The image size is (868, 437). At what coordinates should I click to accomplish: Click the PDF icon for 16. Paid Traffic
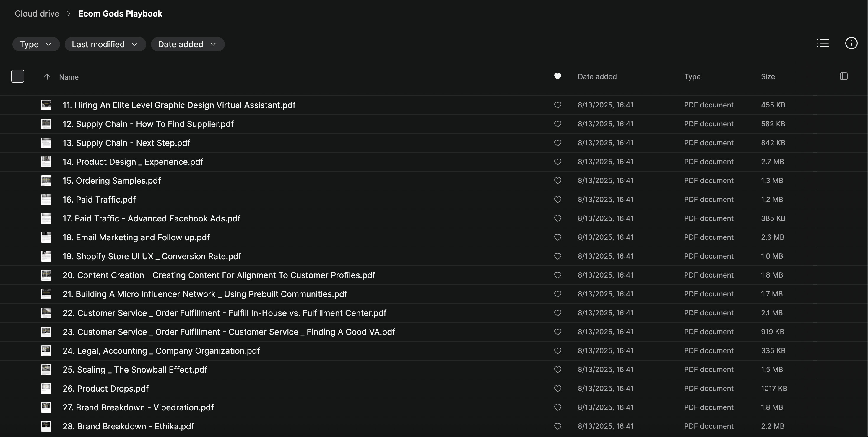46,200
